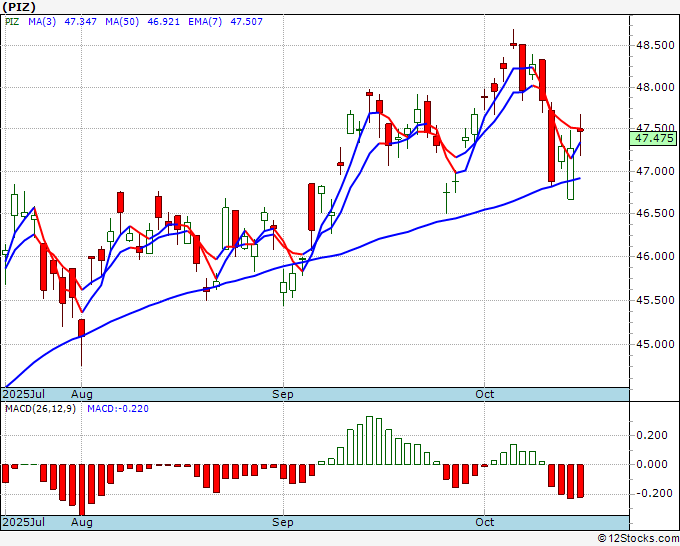Click Aug on the price chart axis
The image size is (680, 546).
click(x=82, y=394)
